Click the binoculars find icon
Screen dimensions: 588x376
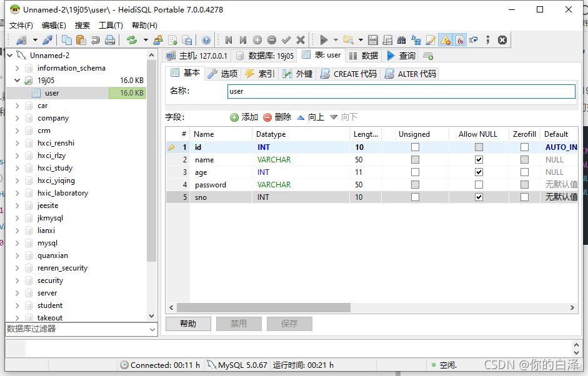tap(402, 40)
